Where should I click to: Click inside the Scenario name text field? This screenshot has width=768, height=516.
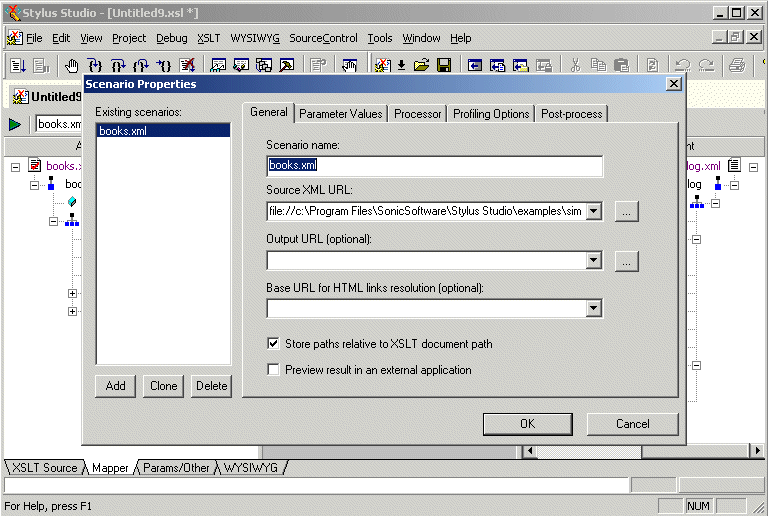click(434, 166)
